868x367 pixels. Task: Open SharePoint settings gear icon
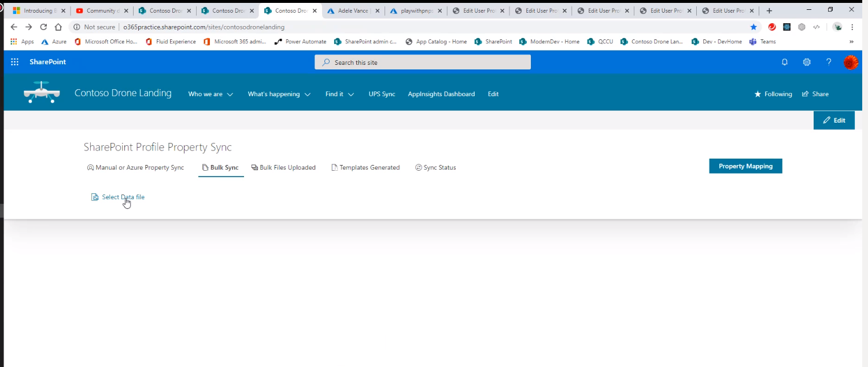807,62
